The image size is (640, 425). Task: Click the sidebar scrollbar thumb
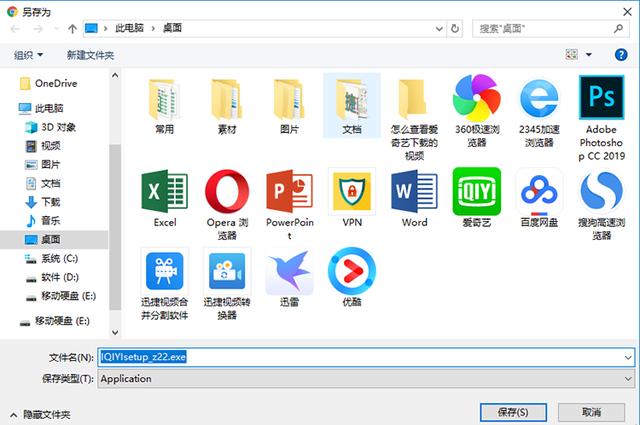point(115,227)
